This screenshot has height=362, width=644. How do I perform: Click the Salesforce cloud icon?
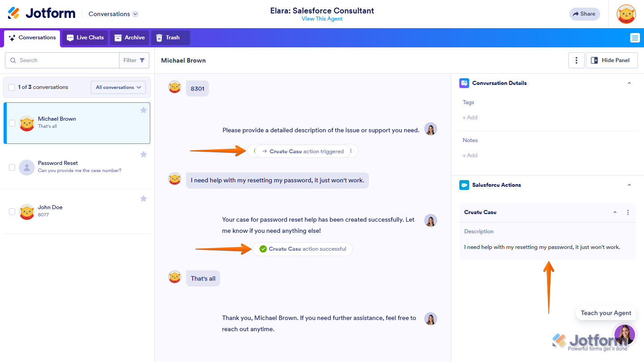[x=464, y=185]
